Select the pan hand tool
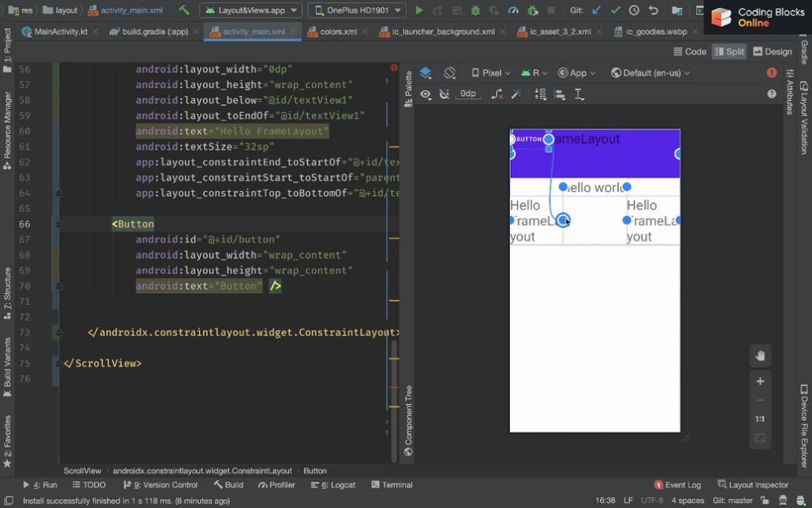 (x=760, y=356)
